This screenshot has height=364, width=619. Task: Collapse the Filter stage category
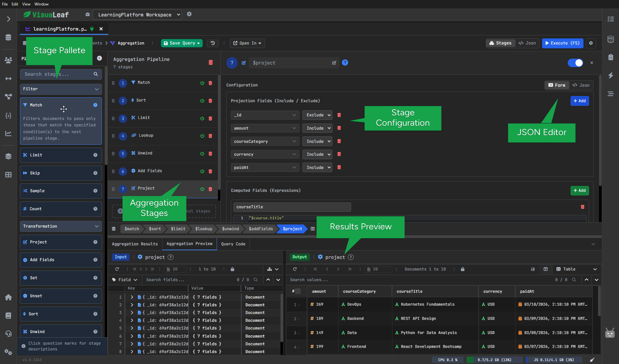click(x=61, y=89)
